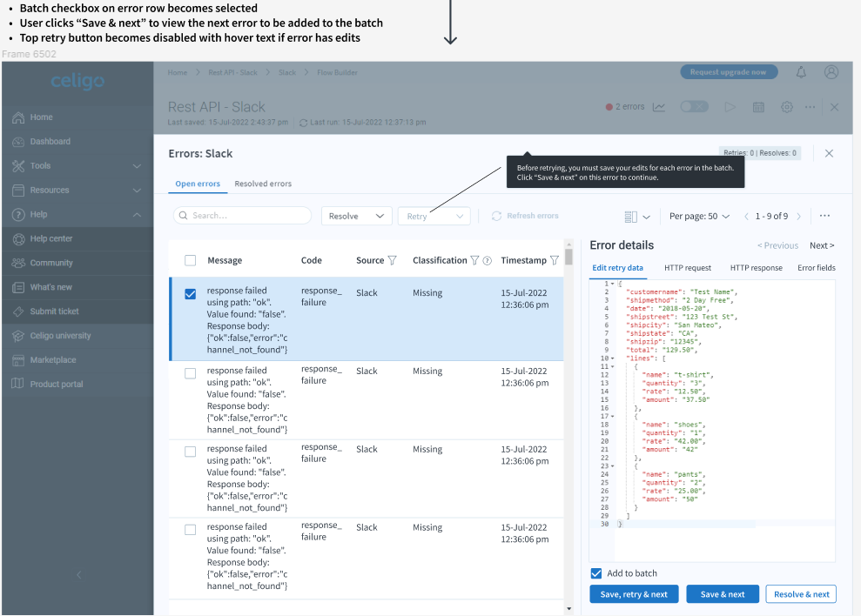Expand the column view layout dropdown
861x616 pixels.
click(637, 216)
